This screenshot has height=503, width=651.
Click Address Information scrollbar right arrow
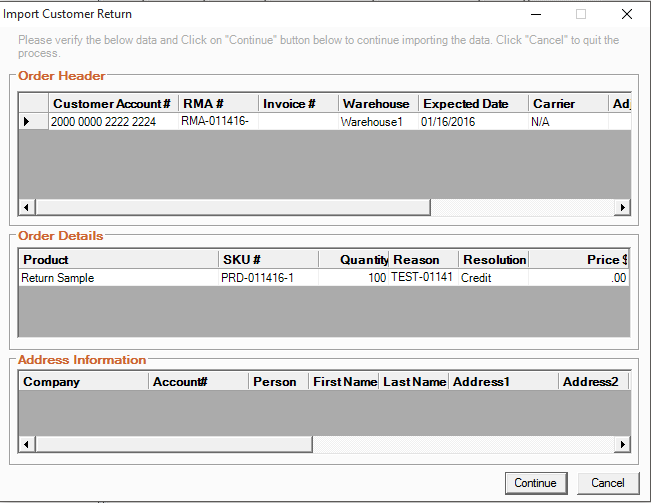622,444
